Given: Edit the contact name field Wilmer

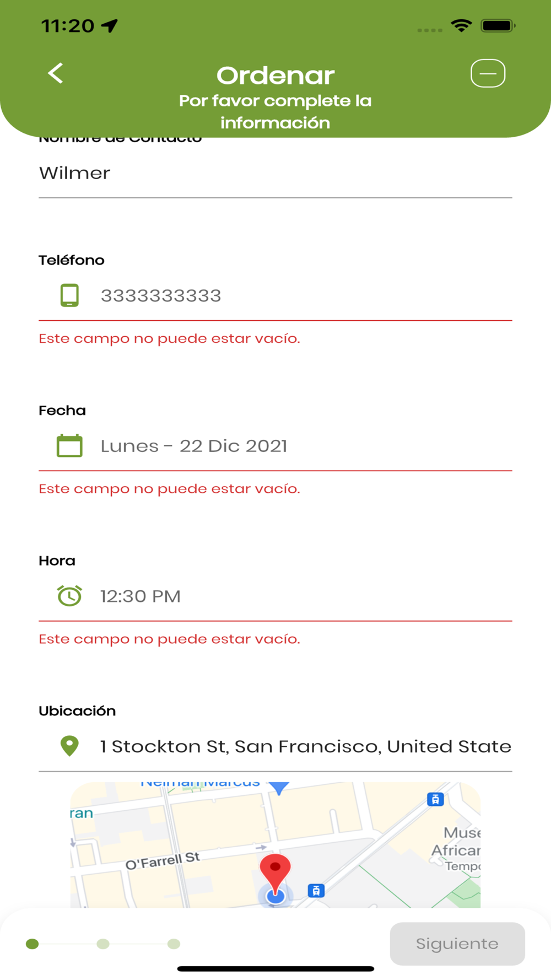Looking at the screenshot, I should pos(275,173).
